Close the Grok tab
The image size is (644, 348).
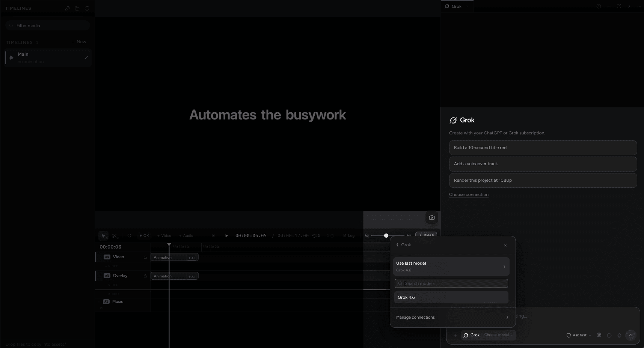[467, 6]
